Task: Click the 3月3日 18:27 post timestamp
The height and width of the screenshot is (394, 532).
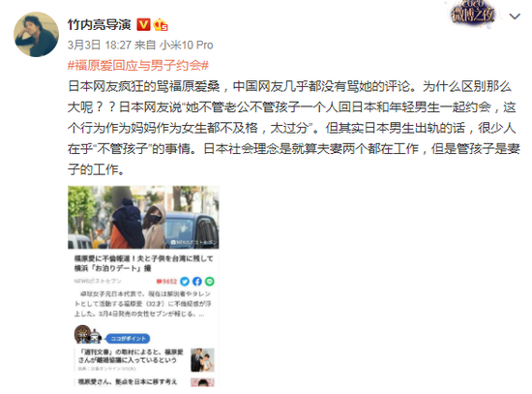Action: [x=100, y=45]
